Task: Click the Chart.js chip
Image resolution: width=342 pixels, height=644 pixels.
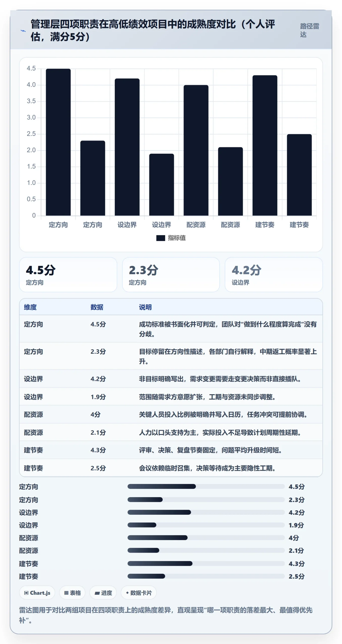Action: (37, 593)
